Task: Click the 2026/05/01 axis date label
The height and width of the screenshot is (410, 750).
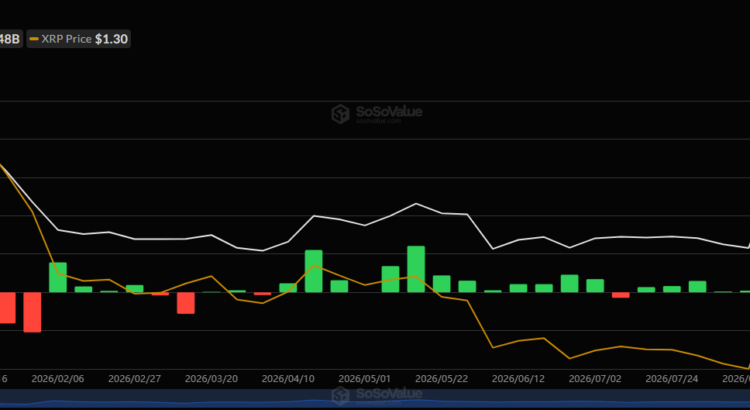Action: tap(364, 379)
